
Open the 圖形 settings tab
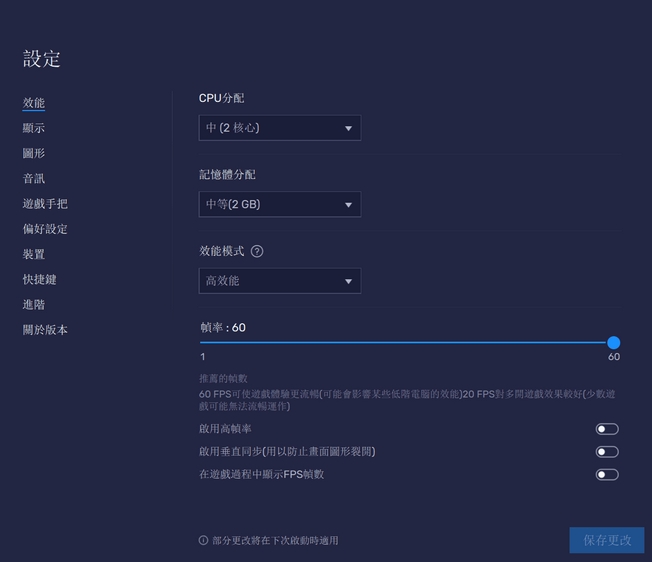34,153
